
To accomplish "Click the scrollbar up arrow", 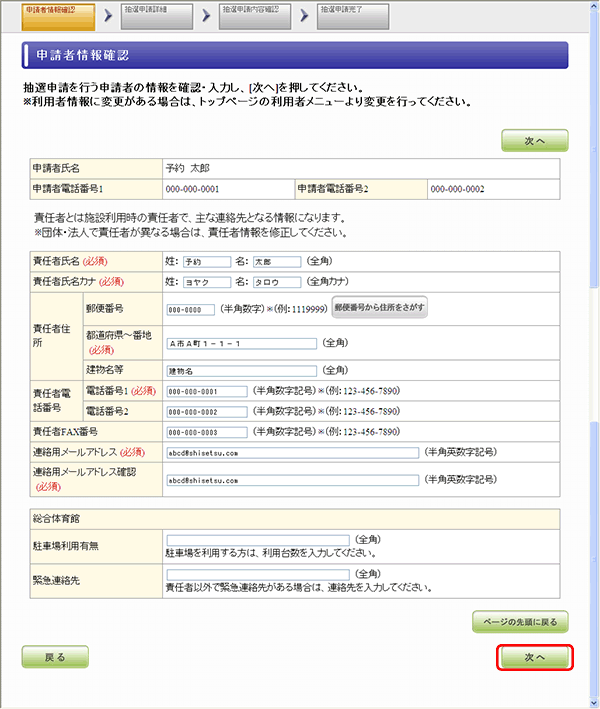I will [x=594, y=6].
